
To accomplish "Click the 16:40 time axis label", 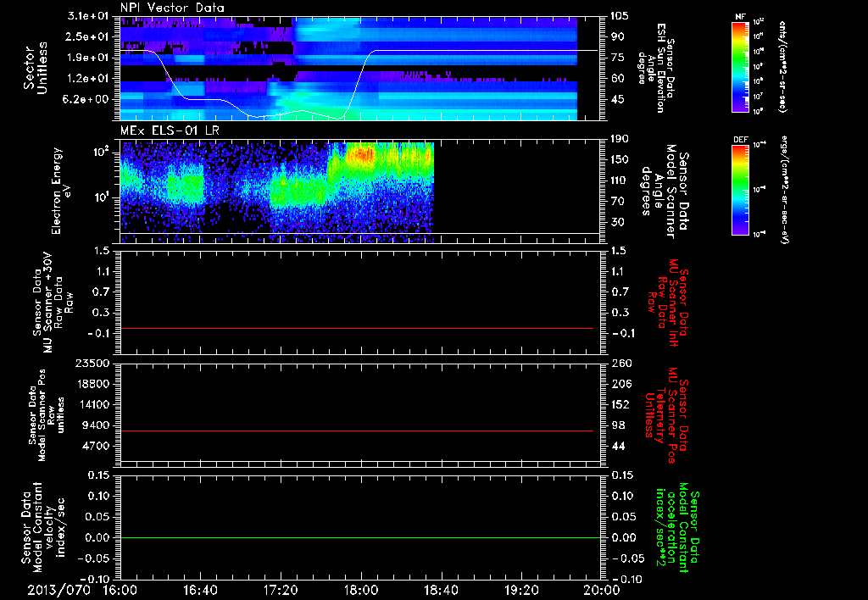I will tap(201, 590).
